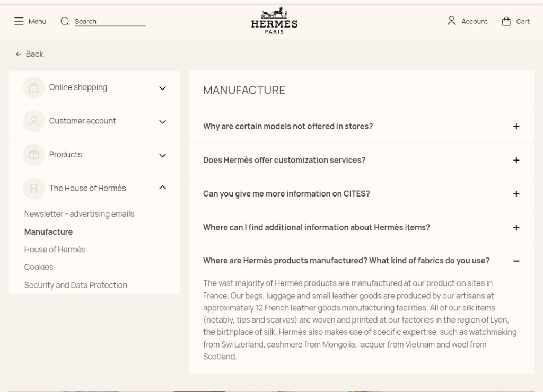Open the hamburger Menu icon
The width and height of the screenshot is (543, 392).
click(x=19, y=21)
